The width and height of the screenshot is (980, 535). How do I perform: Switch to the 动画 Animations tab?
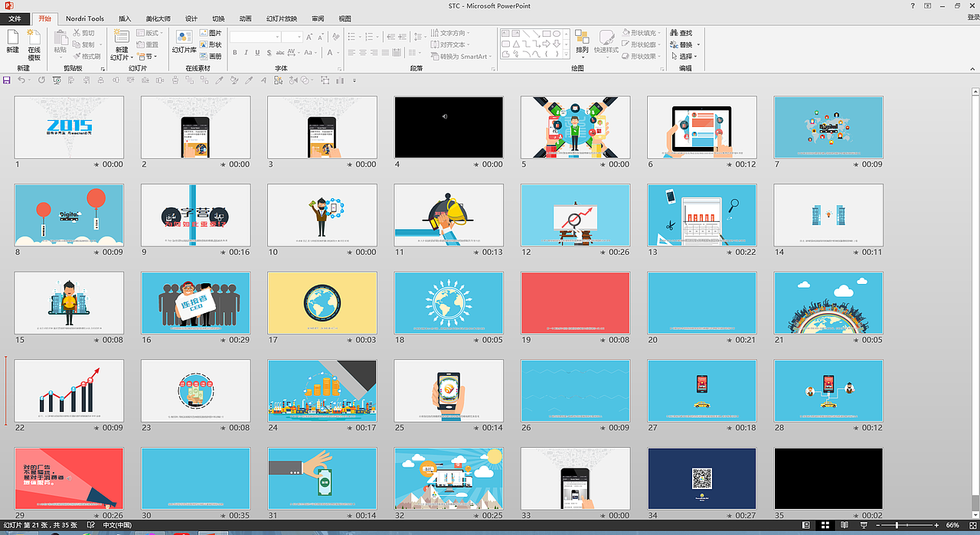tap(245, 18)
